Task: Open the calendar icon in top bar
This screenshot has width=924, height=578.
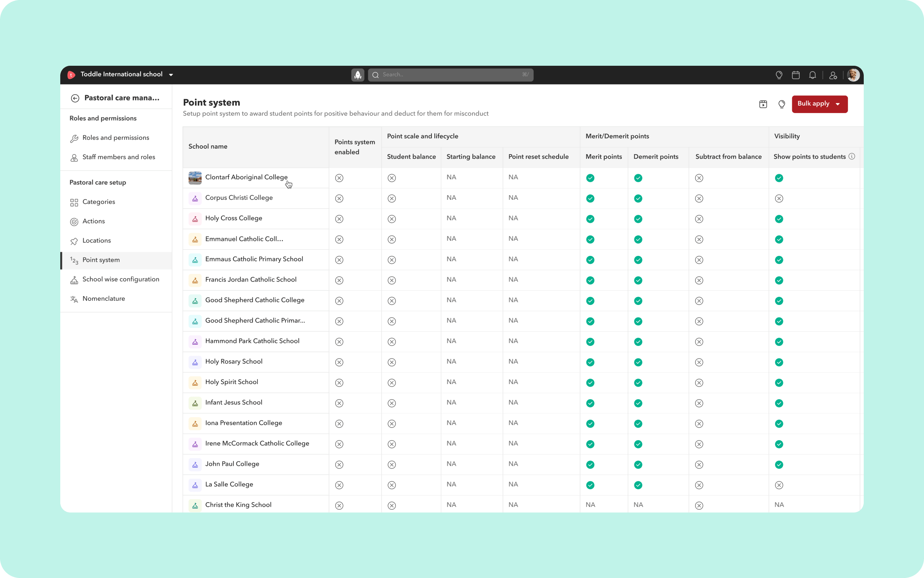Action: point(796,75)
